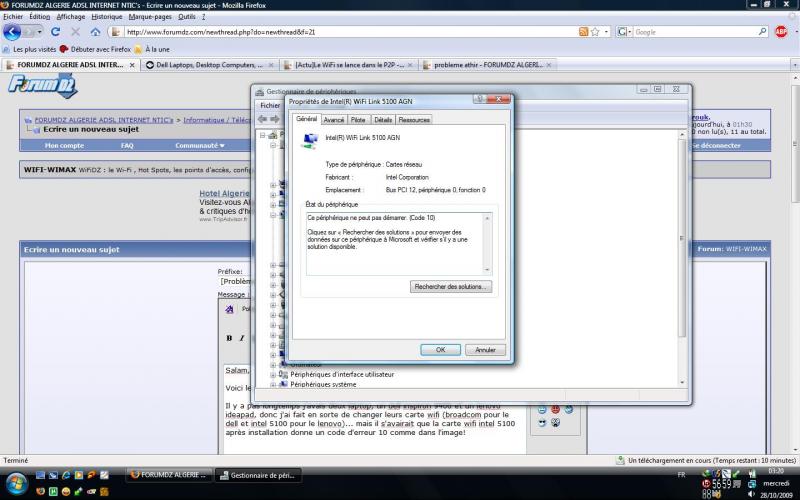Click Device Manager toolbar back arrow
The height and width of the screenshot is (500, 800).
(x=262, y=119)
